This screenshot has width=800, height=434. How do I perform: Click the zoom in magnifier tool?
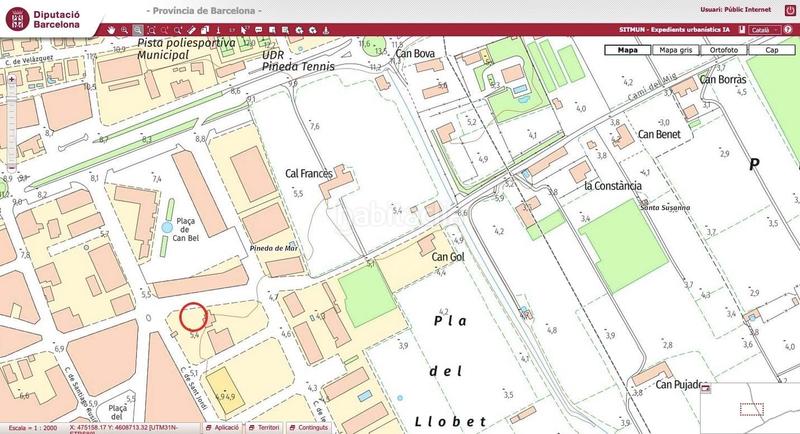pos(124,29)
